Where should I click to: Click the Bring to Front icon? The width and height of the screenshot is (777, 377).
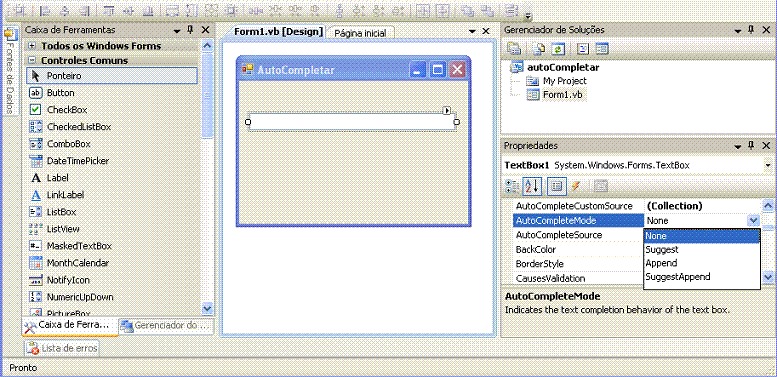point(466,10)
